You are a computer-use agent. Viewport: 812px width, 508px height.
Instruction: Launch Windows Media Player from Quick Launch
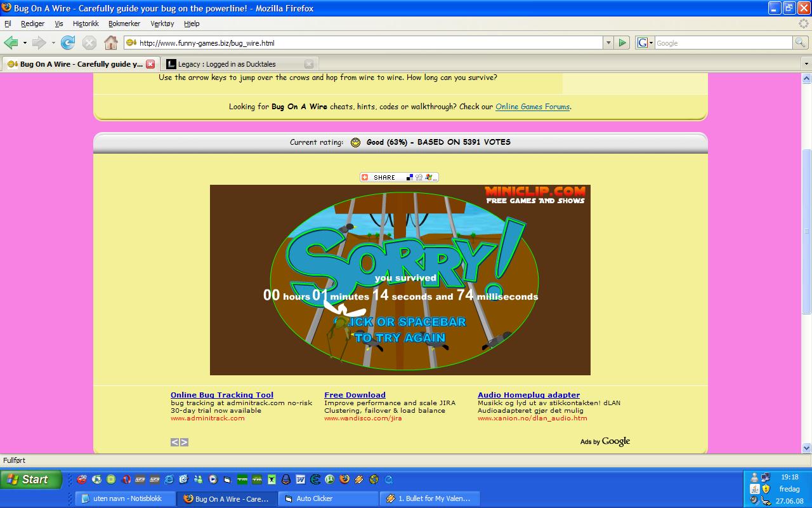[213, 479]
